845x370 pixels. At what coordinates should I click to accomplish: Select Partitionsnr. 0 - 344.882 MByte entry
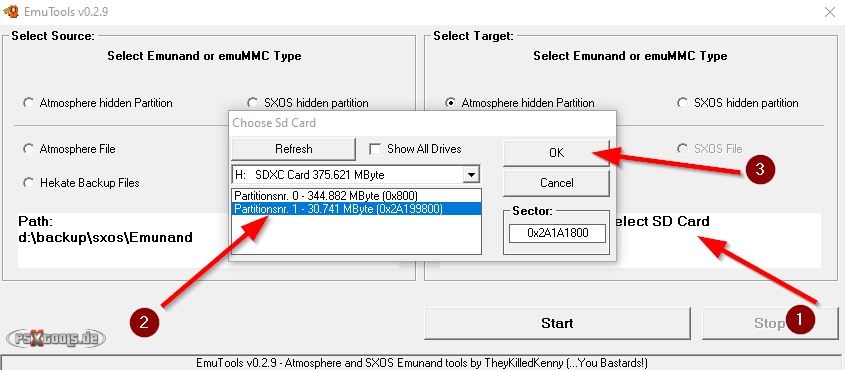click(x=356, y=196)
